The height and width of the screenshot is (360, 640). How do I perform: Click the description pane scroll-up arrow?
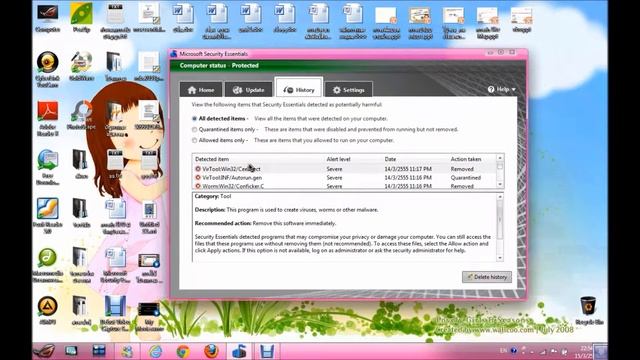tap(500, 197)
